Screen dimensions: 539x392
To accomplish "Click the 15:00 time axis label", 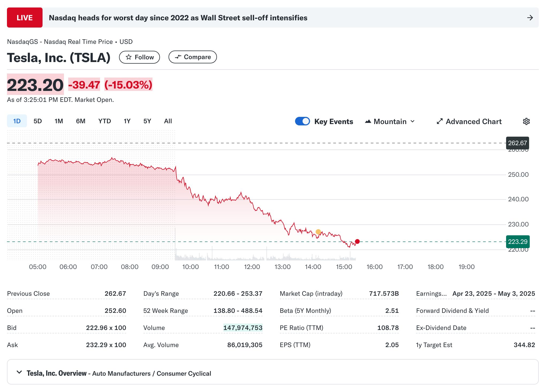I will click(x=344, y=267).
